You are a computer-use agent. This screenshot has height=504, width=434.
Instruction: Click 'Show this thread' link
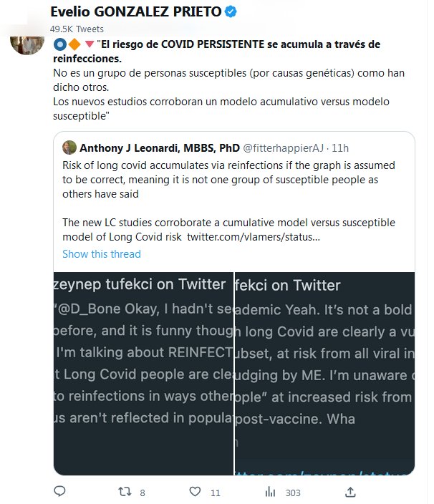(x=102, y=253)
